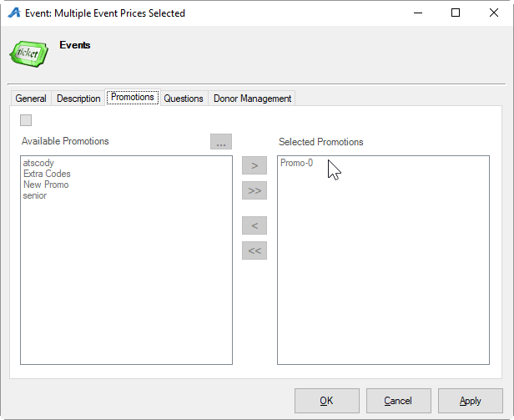The height and width of the screenshot is (420, 514).
Task: Click the Cancel button
Action: (398, 401)
